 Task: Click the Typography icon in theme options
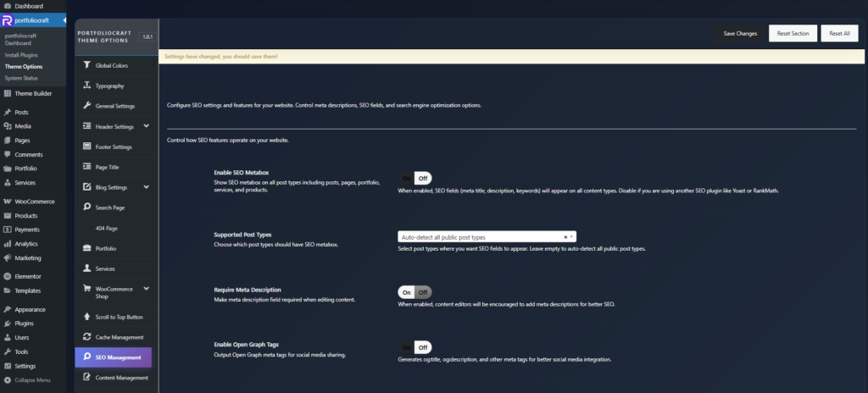pos(86,86)
